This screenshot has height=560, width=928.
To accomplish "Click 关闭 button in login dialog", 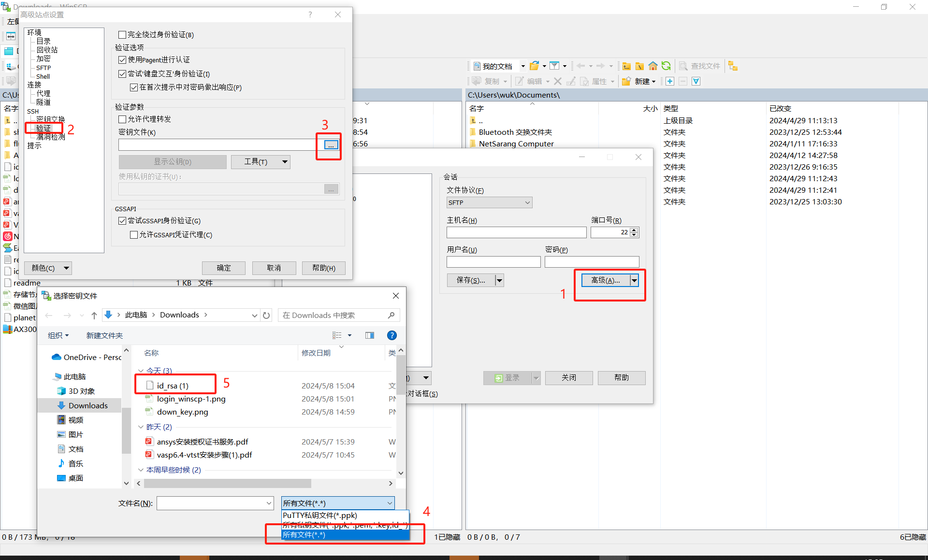I will click(569, 378).
